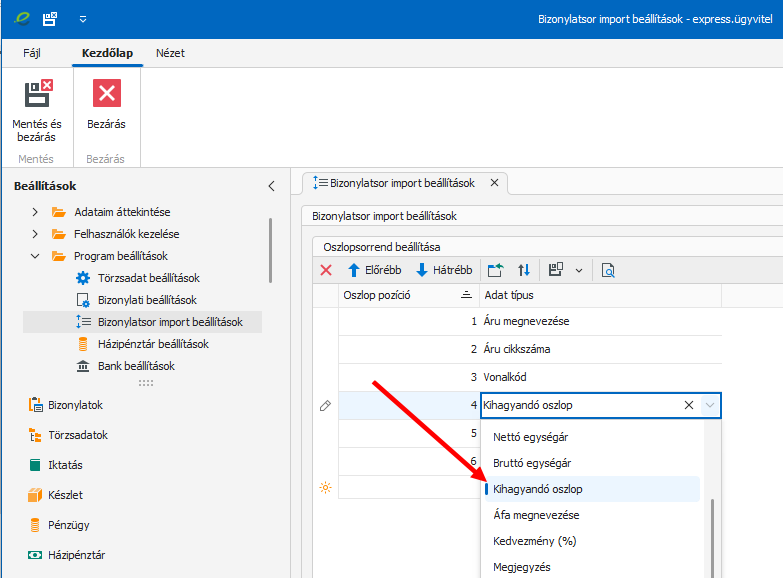Click the up-down sort arrows toolbar icon
This screenshot has width=783, height=578.
[524, 270]
